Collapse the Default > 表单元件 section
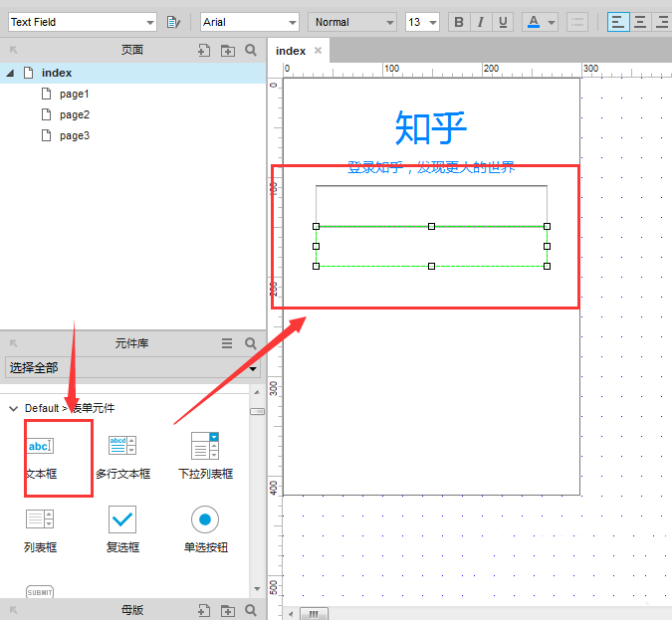672x620 pixels. click(14, 408)
